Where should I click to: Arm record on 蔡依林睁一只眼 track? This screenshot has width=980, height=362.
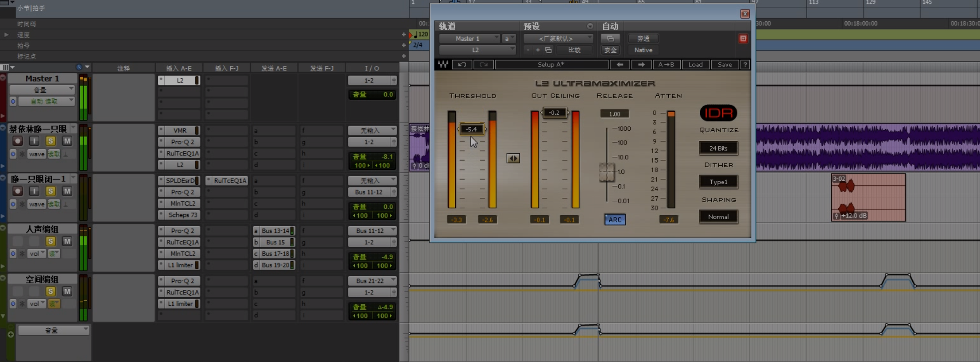pyautogui.click(x=17, y=141)
